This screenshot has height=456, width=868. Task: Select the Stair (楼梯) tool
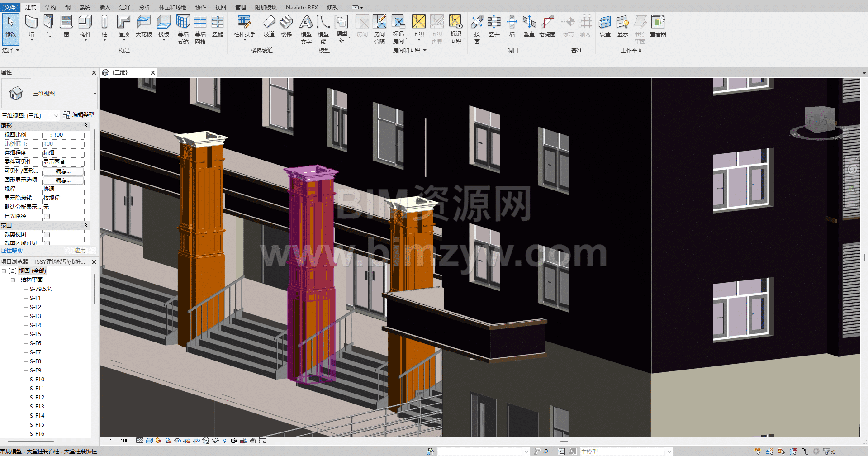coord(286,26)
